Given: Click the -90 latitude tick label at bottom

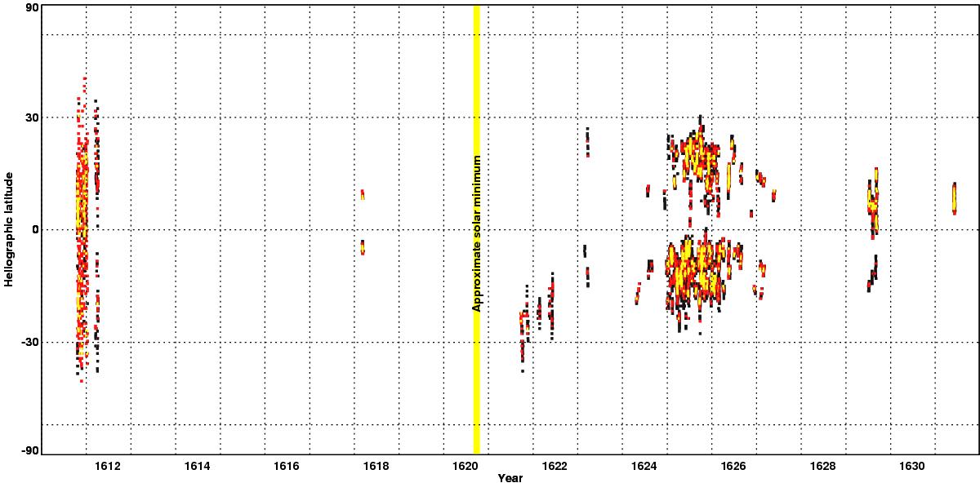Looking at the screenshot, I should point(29,450).
